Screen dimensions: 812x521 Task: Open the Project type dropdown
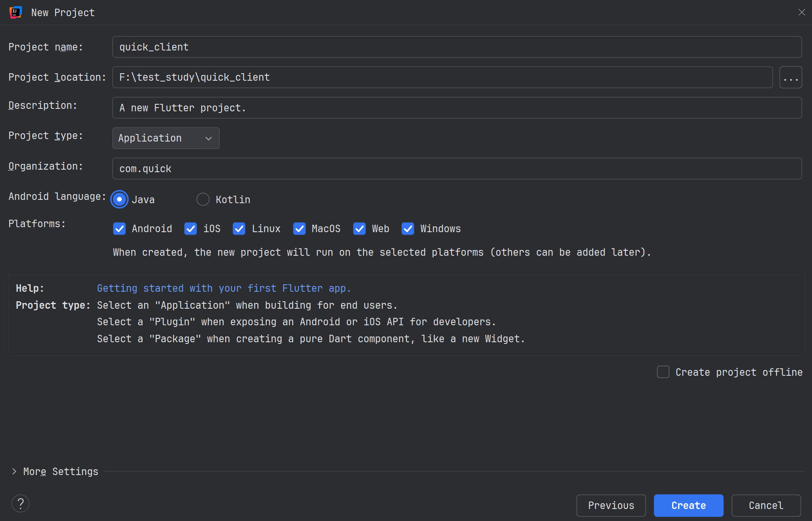[x=166, y=138]
